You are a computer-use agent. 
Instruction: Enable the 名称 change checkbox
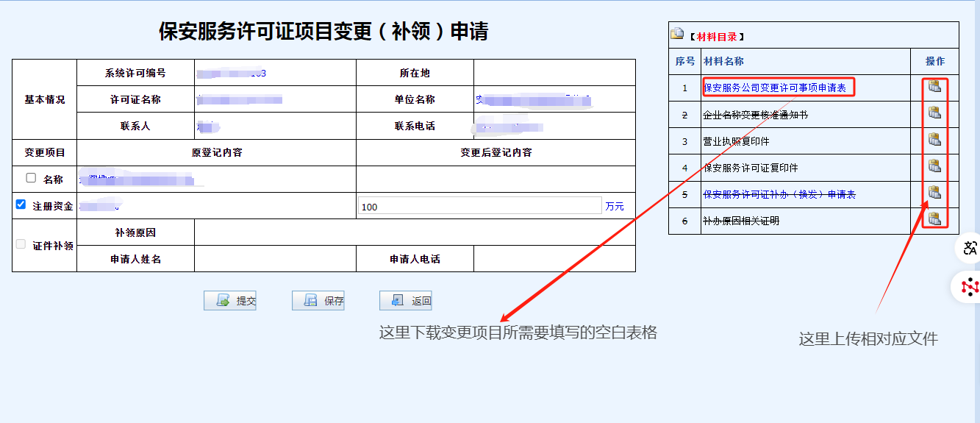click(31, 178)
